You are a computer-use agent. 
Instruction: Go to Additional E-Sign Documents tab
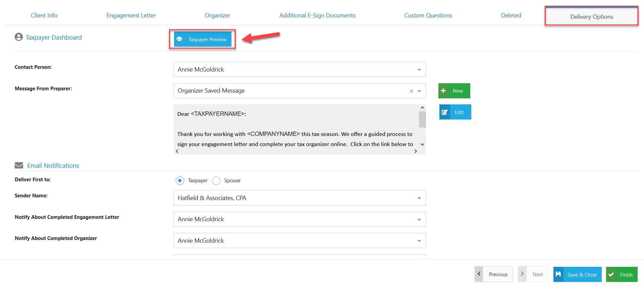point(317,15)
